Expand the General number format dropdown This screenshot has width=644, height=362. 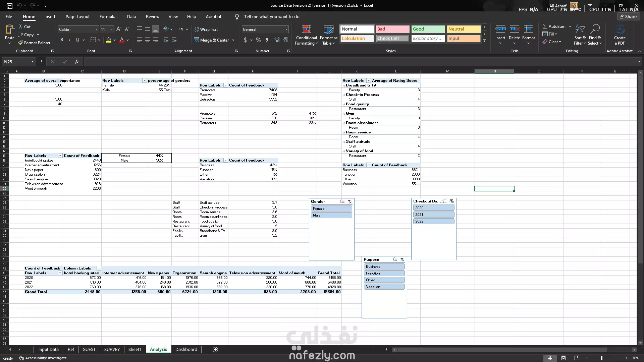pyautogui.click(x=286, y=29)
